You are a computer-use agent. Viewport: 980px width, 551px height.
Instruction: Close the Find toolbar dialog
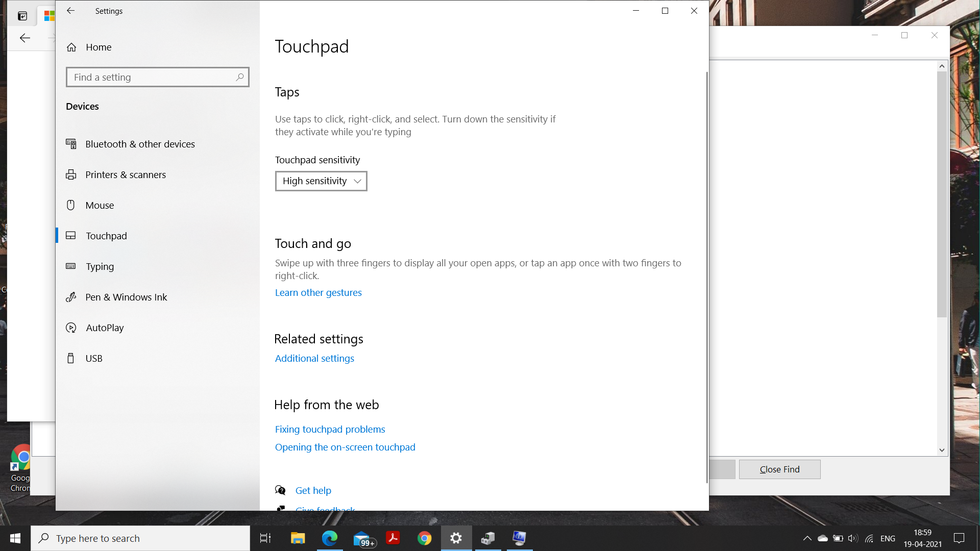click(x=779, y=469)
